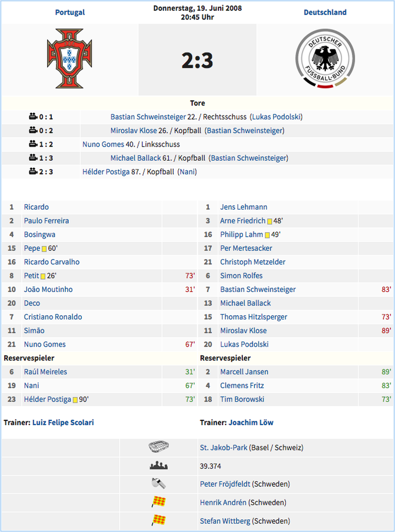Open trainer Luiz Felipe Scolari's profile
The height and width of the screenshot is (532, 395).
[63, 422]
